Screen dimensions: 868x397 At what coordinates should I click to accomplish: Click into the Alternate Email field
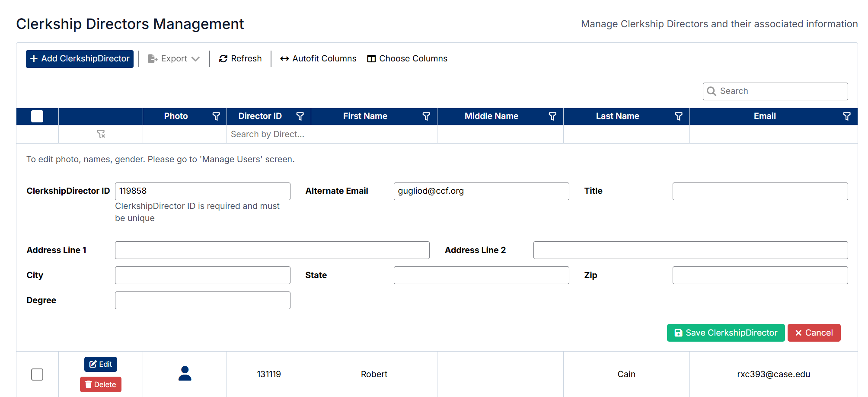click(x=481, y=191)
